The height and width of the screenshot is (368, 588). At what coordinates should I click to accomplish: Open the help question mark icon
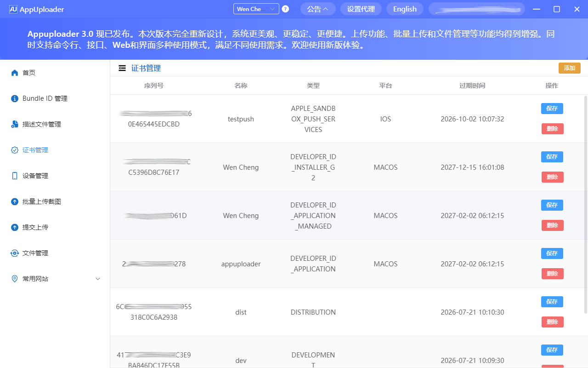point(285,8)
